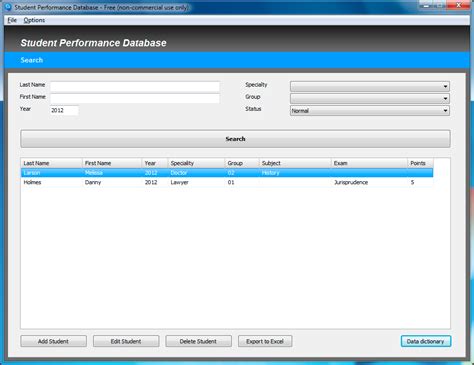Sort by the results table's Year column header

pos(155,163)
